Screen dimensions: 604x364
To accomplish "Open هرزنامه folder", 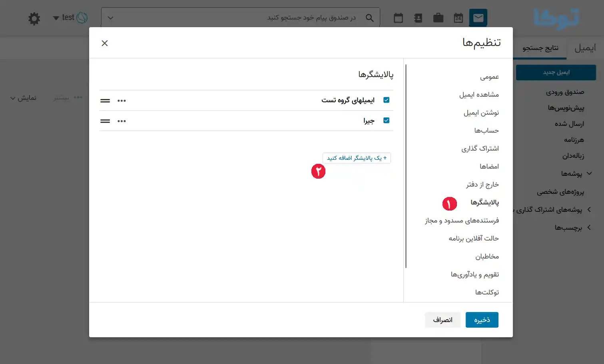I will (574, 140).
